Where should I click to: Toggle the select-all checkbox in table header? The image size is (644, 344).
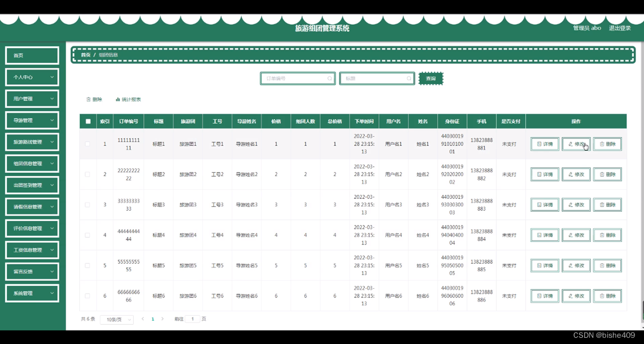(x=88, y=121)
